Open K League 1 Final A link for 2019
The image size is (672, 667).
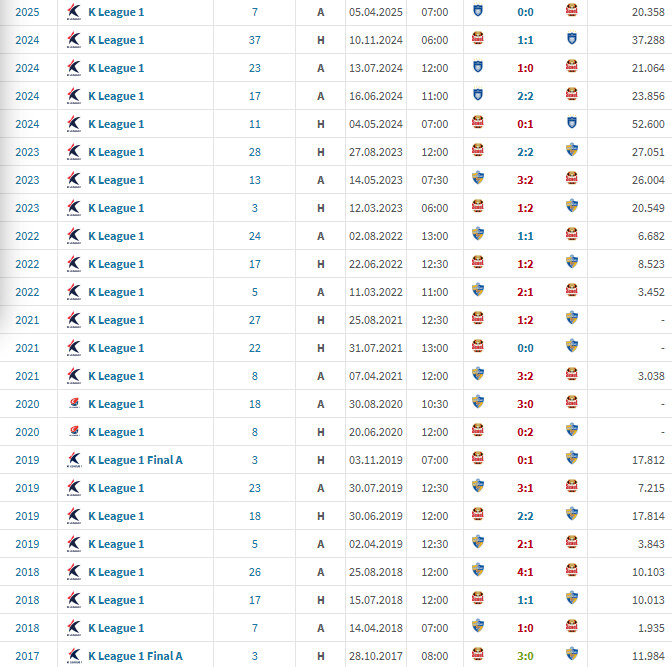click(x=135, y=460)
